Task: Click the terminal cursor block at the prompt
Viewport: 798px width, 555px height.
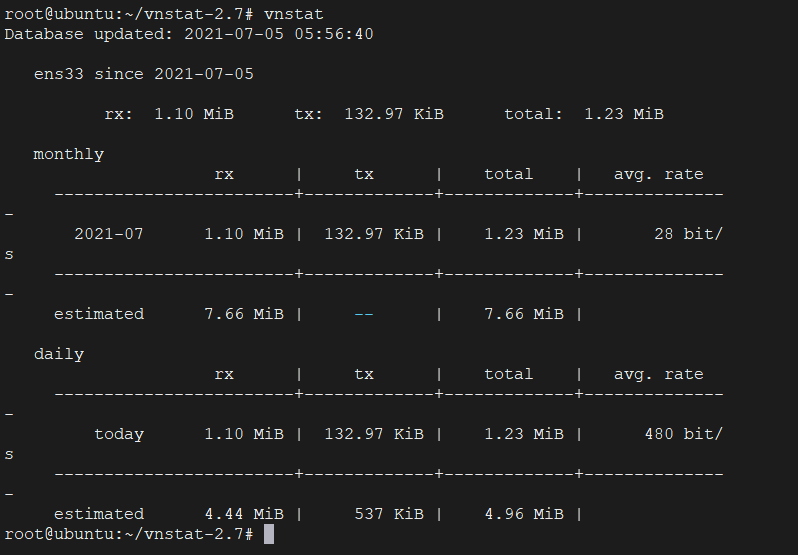Action: tap(269, 534)
